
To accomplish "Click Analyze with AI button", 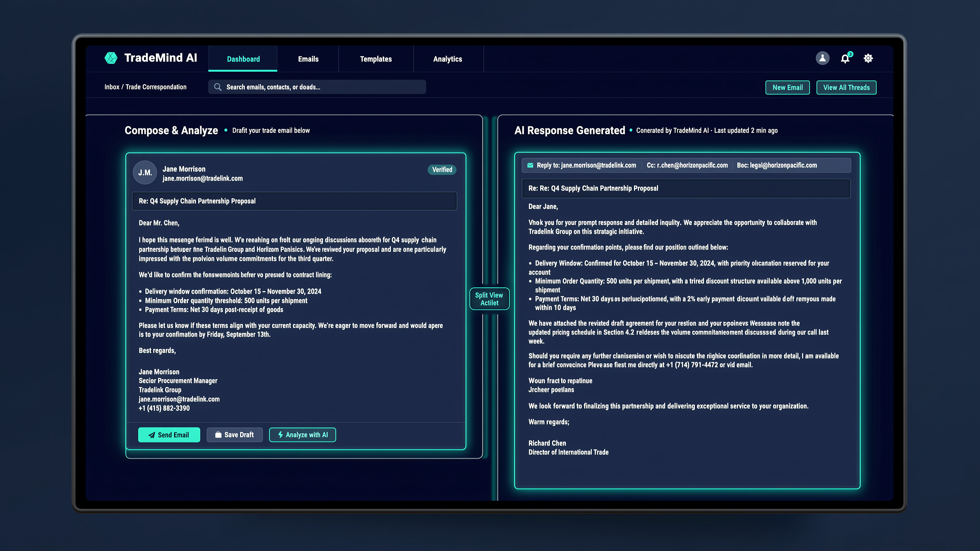I will pyautogui.click(x=302, y=435).
